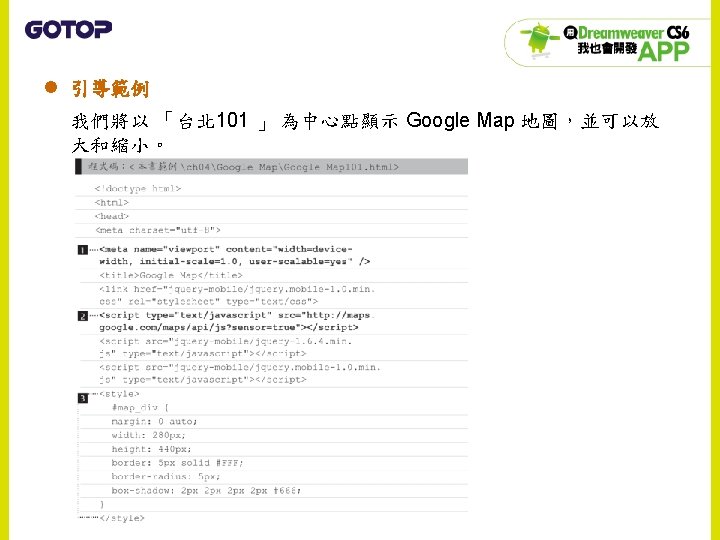
Task: Click the green Android robot mascot
Action: point(539,39)
